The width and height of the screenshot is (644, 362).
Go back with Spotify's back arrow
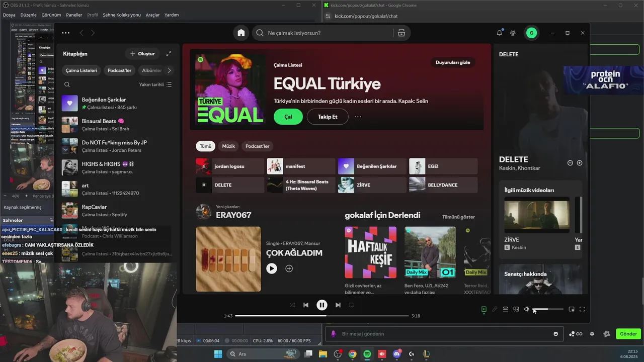click(82, 33)
